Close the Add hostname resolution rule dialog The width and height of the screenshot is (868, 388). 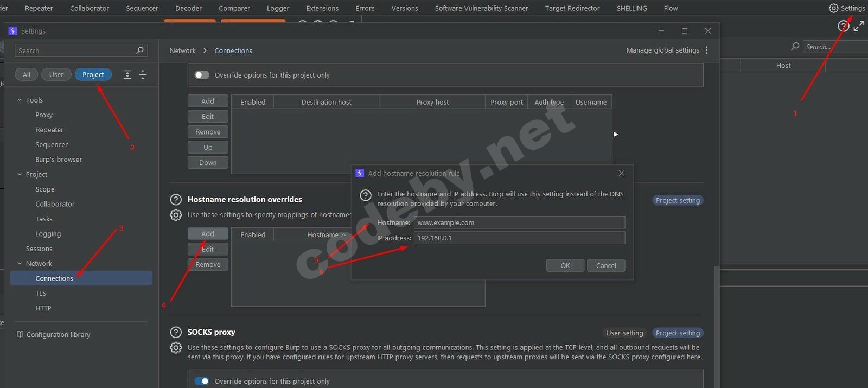[x=622, y=173]
